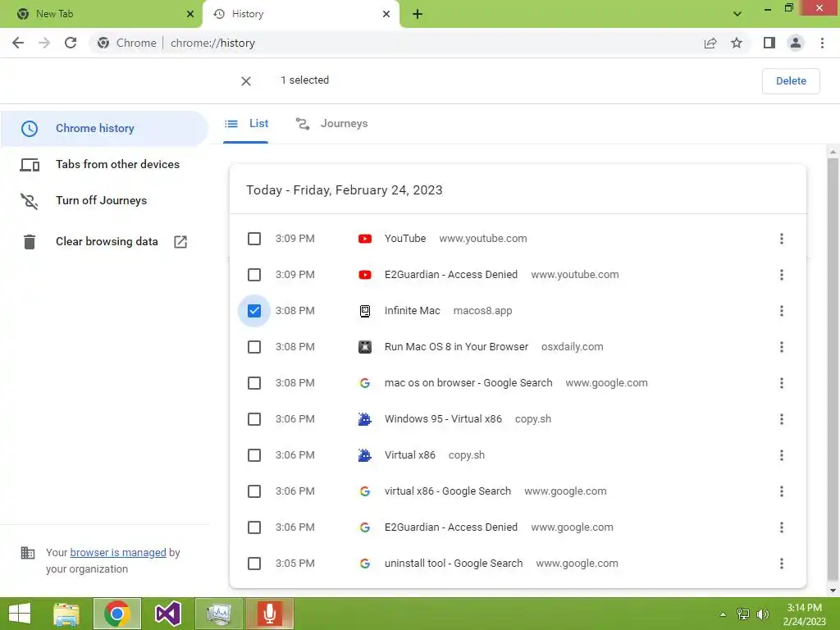Check the E2Guardian google.com entry checkbox
Image resolution: width=840 pixels, height=630 pixels.
pyautogui.click(x=254, y=527)
